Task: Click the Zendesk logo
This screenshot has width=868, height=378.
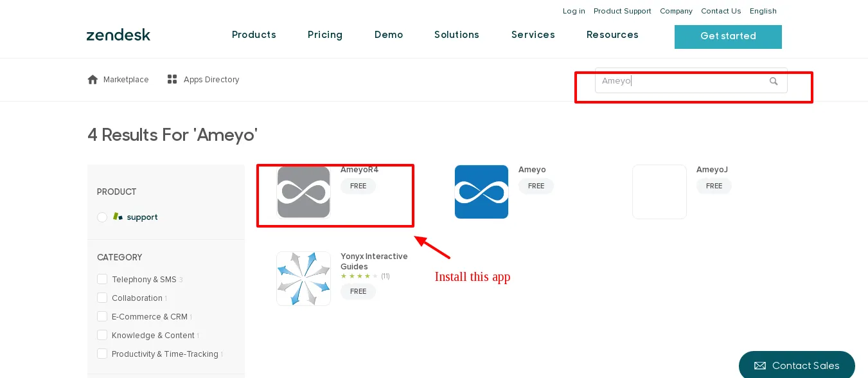Action: (x=118, y=35)
